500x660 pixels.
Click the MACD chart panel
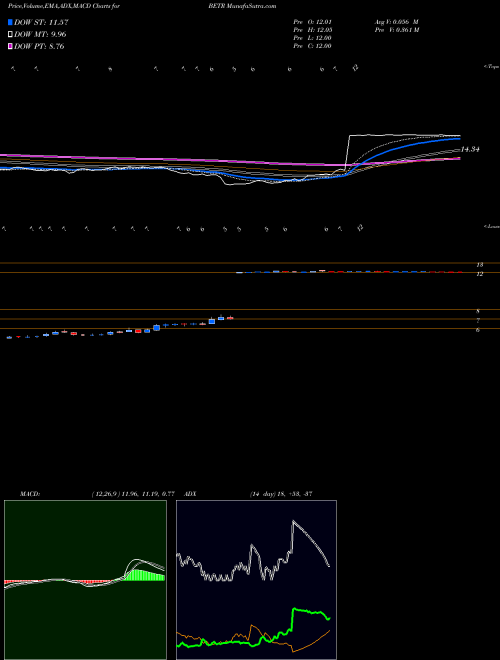coord(85,580)
